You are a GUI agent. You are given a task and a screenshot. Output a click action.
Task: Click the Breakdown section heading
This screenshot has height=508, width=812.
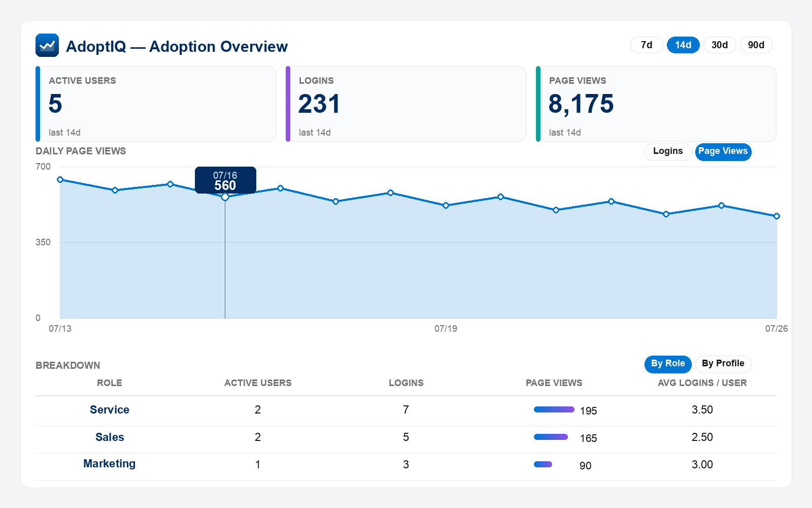(x=68, y=365)
